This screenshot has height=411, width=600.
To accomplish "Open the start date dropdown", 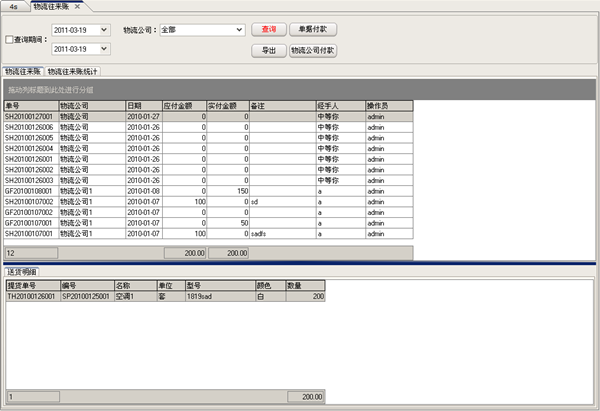I will pos(105,29).
